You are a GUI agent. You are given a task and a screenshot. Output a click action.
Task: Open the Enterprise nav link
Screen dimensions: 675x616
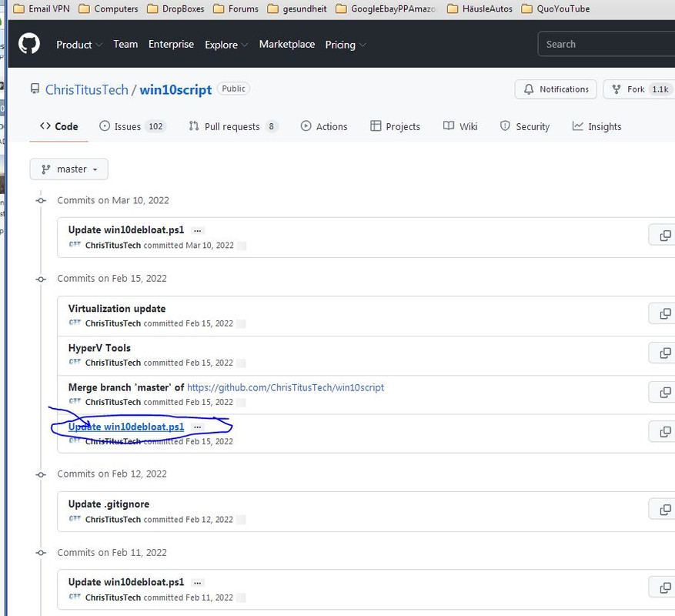tap(171, 44)
